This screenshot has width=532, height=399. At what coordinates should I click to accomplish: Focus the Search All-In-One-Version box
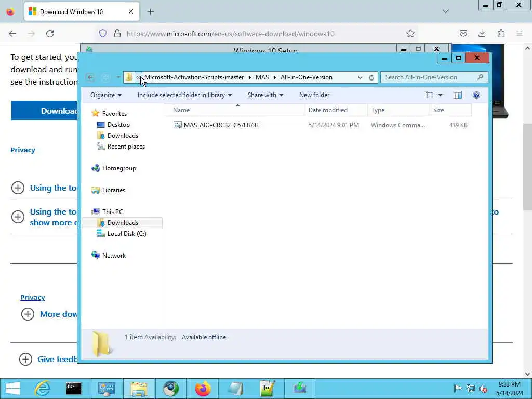[x=434, y=77]
